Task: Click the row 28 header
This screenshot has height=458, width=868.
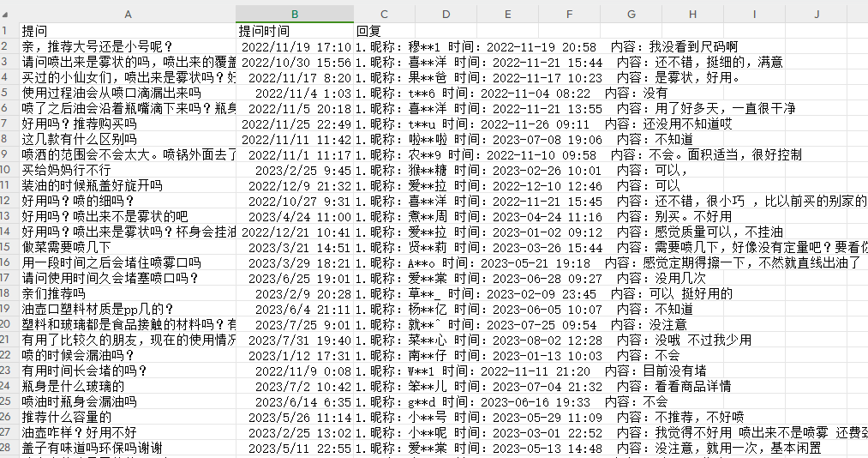Action: (9, 448)
